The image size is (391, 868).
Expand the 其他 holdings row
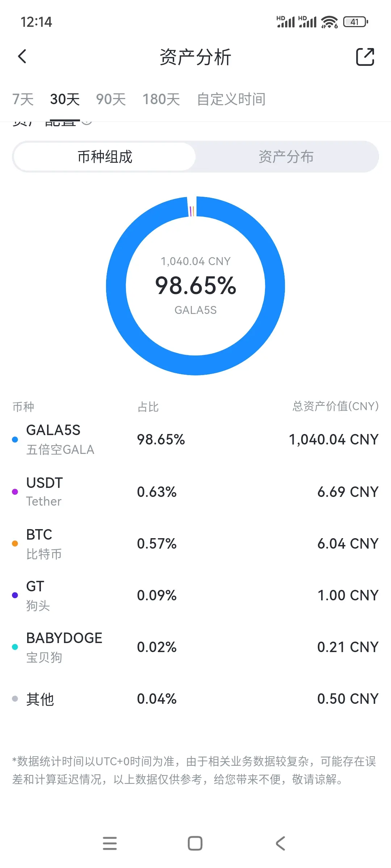tap(195, 699)
